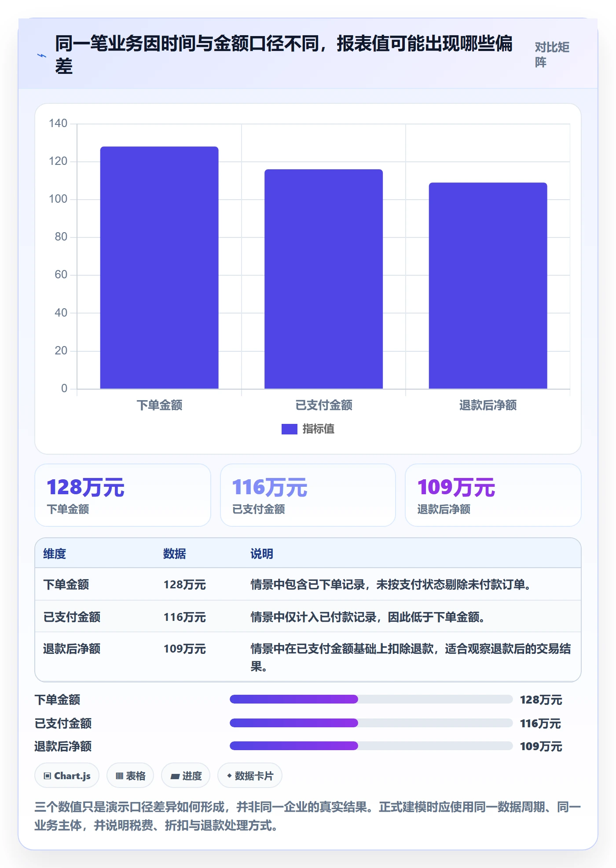Click the 退款后净额 progress row label
Screen dimensions: 616x868
pyautogui.click(x=63, y=746)
